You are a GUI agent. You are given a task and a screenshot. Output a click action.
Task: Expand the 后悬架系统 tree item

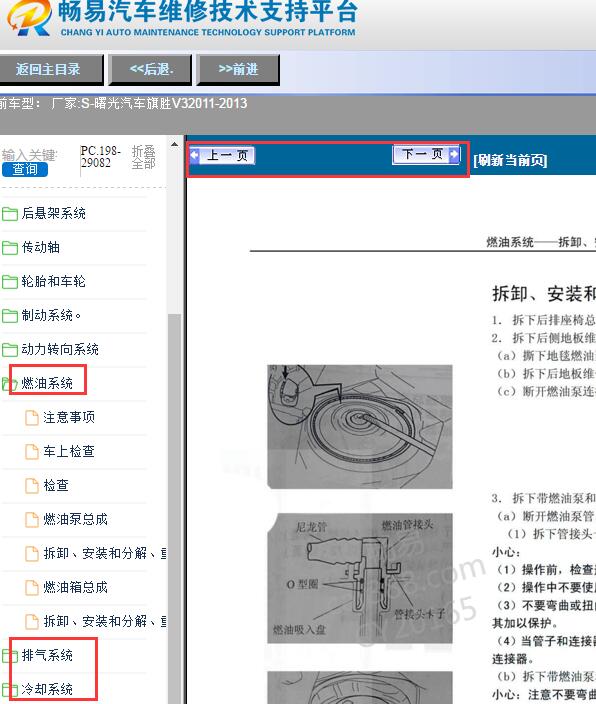[53, 213]
